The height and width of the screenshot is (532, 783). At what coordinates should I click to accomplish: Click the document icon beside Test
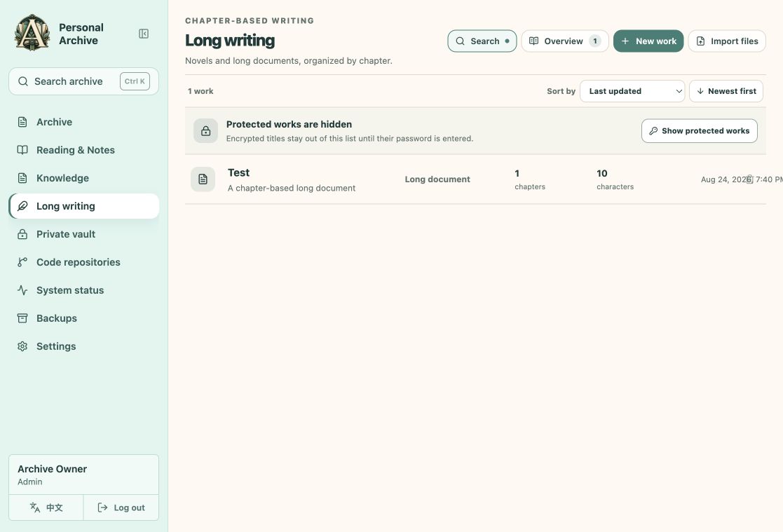203,179
